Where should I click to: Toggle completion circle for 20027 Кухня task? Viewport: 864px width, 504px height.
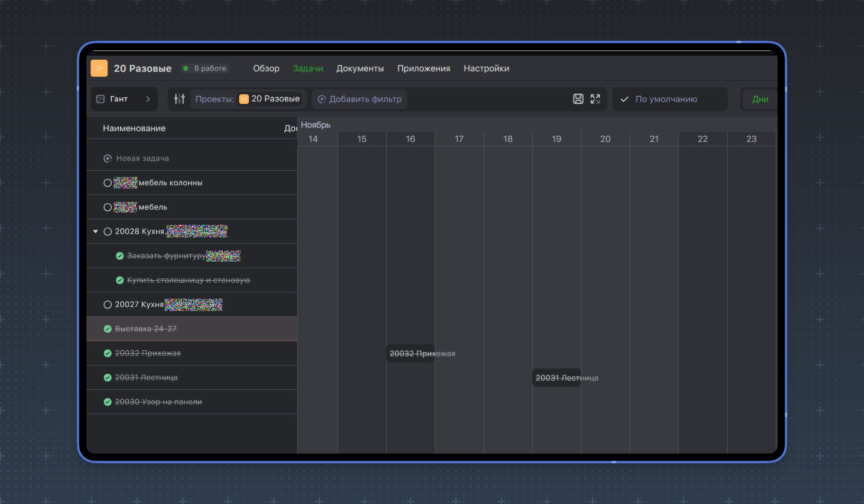click(x=107, y=304)
